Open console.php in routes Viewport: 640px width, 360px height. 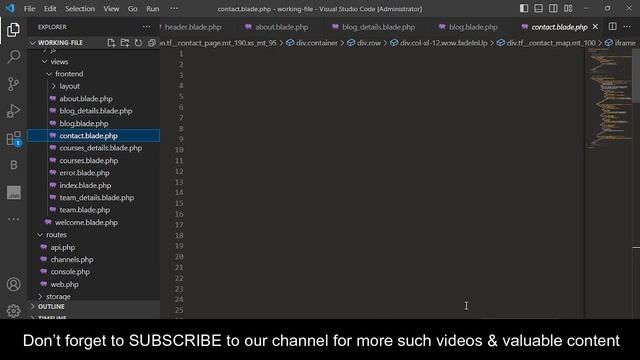(70, 272)
